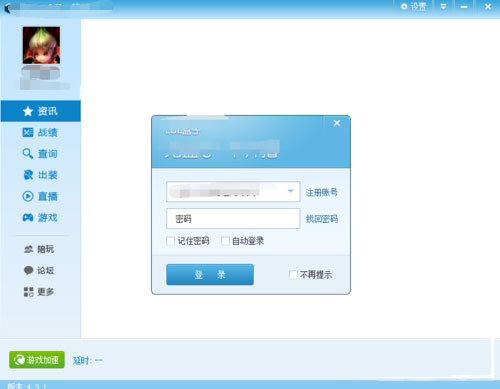Screen dimensions: 500x389
Task: Click the 登录 login button
Action: [210, 275]
